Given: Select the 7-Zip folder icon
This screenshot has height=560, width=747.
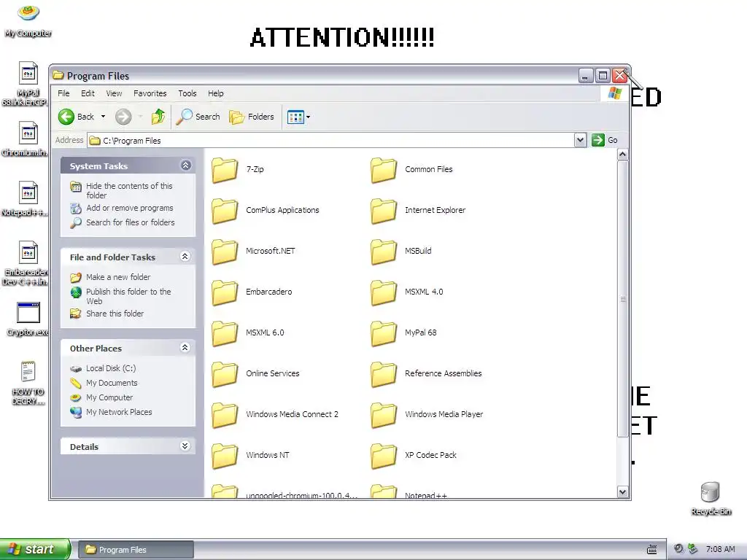Looking at the screenshot, I should click(x=225, y=170).
